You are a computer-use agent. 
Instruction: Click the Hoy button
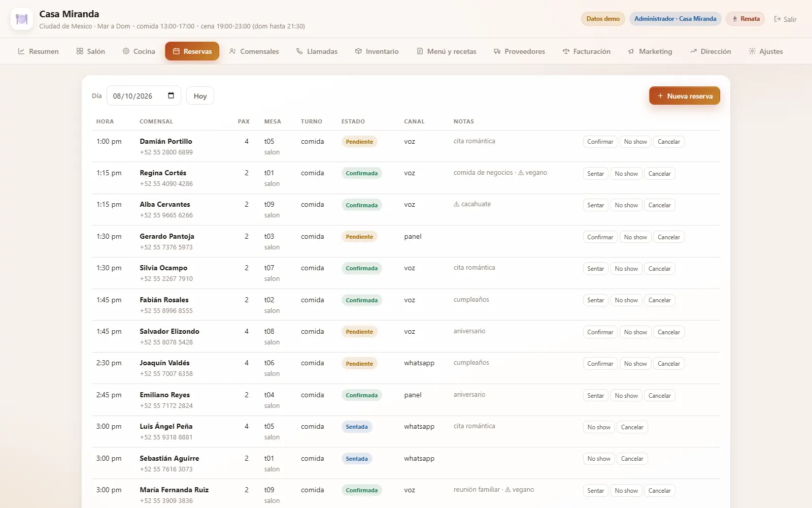coord(200,96)
